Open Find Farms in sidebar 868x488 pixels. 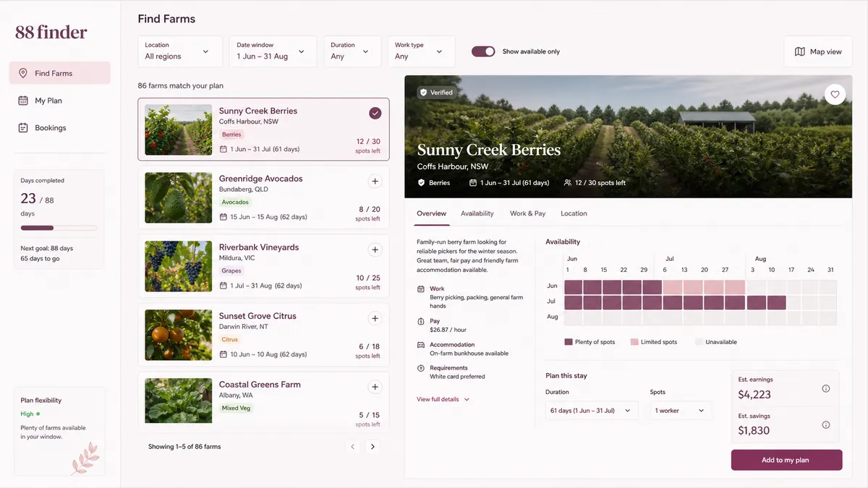click(x=59, y=73)
